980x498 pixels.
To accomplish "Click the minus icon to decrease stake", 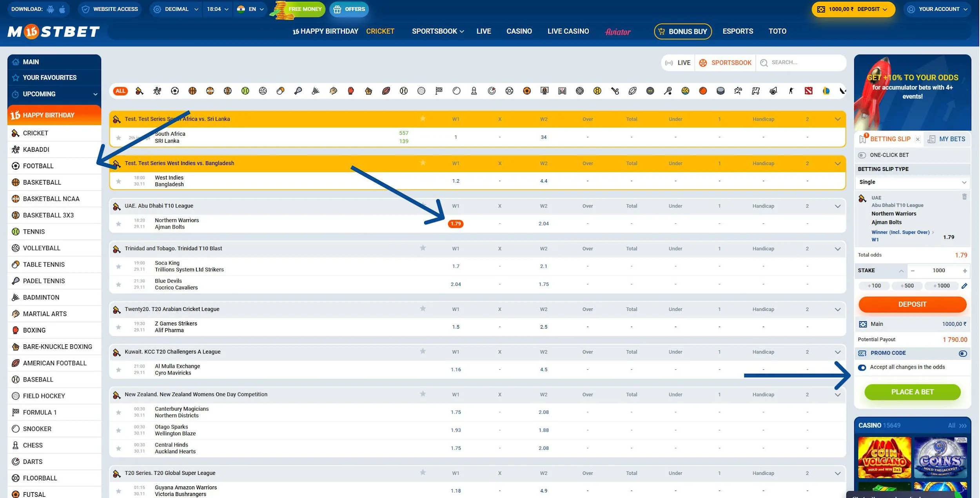I will [913, 271].
